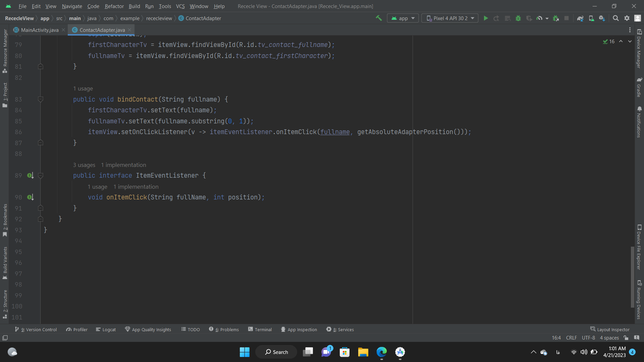Click the Apply Code Changes icon

(x=507, y=18)
